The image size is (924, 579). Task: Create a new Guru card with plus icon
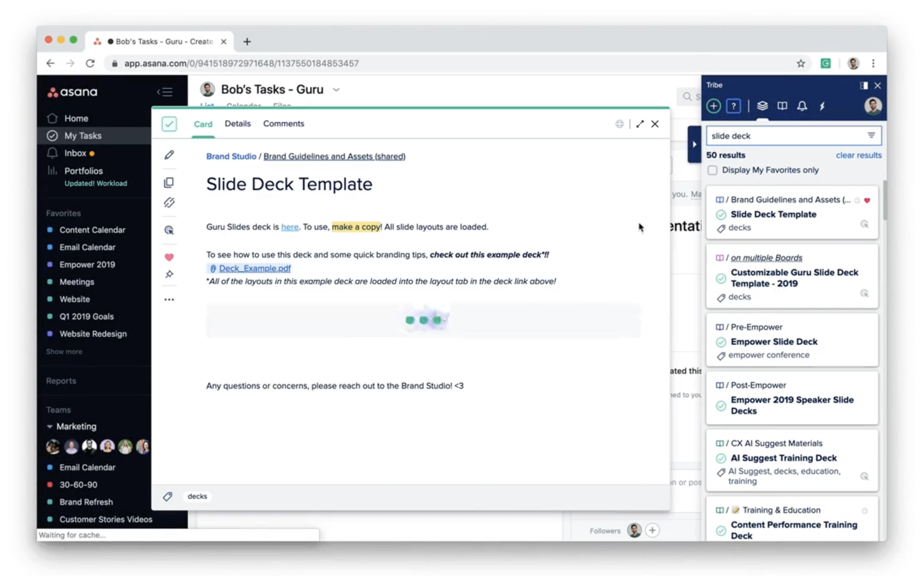click(x=713, y=106)
